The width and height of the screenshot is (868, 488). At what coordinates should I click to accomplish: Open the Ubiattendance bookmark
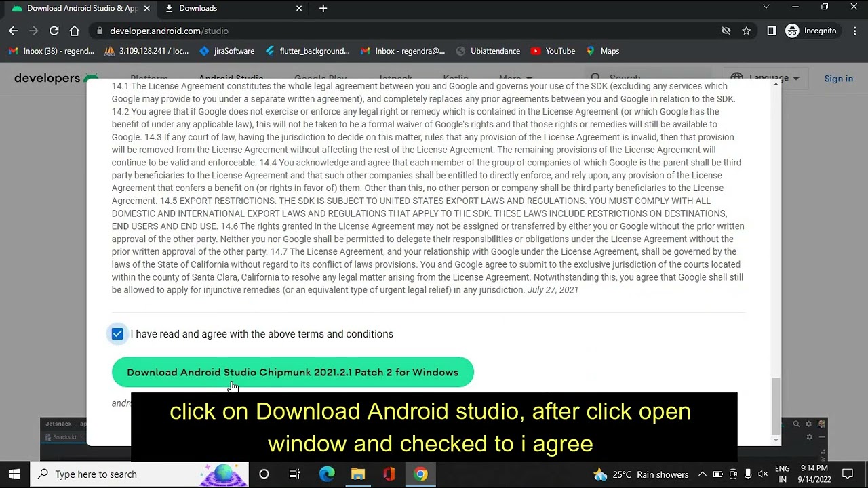pyautogui.click(x=488, y=51)
